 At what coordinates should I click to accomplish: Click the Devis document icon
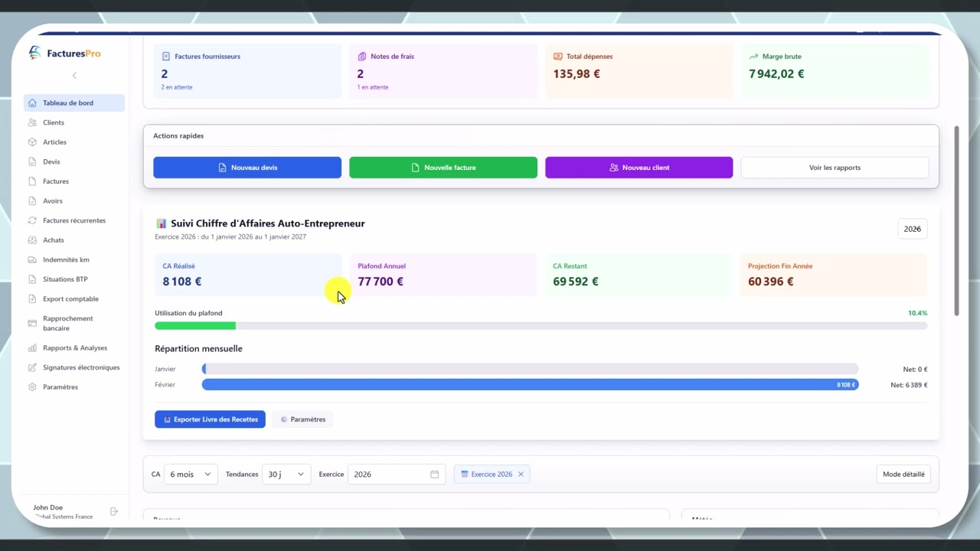[x=32, y=161]
